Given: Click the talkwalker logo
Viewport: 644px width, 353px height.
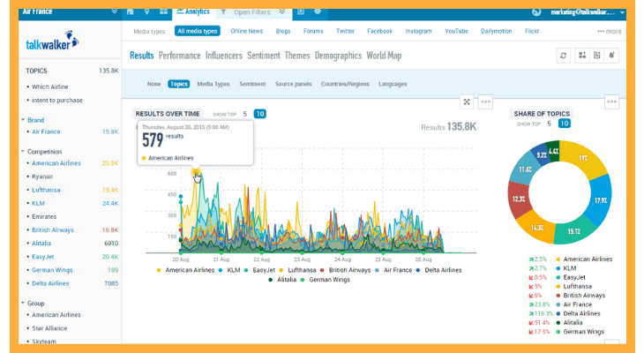Looking at the screenshot, I should pyautogui.click(x=52, y=41).
